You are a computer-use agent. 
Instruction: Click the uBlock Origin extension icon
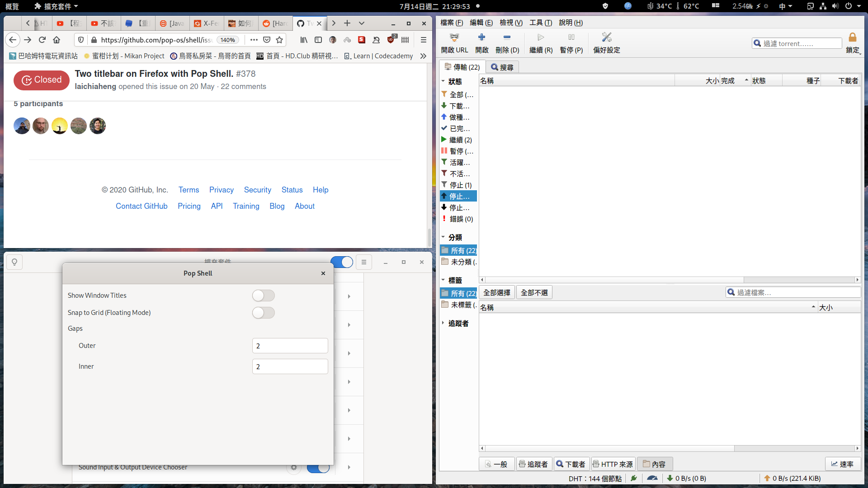coord(391,40)
